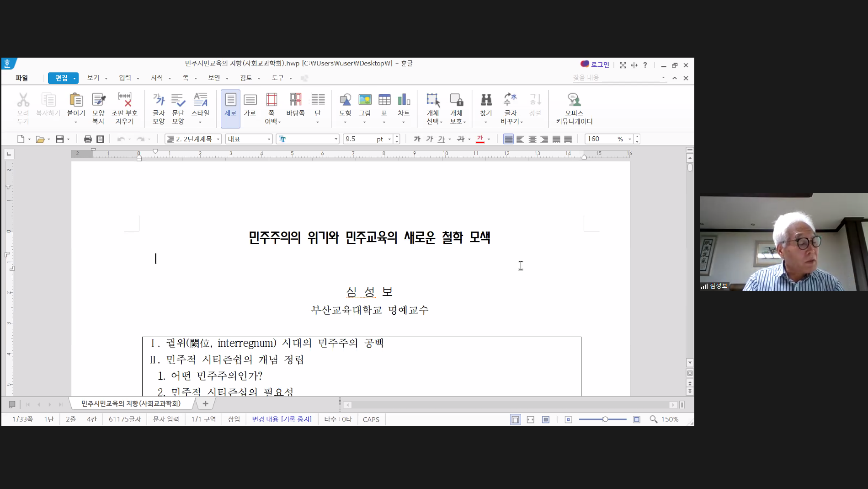Open the 파일 menu
Screen dimensions: 868x489
coord(21,78)
